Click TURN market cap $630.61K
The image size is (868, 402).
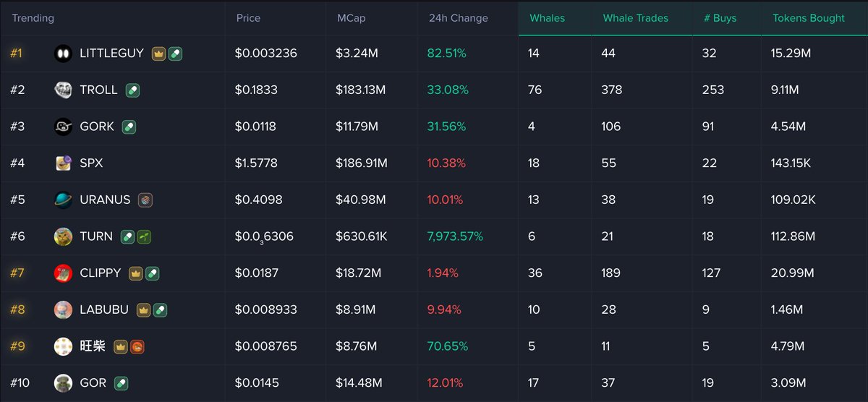(x=359, y=236)
